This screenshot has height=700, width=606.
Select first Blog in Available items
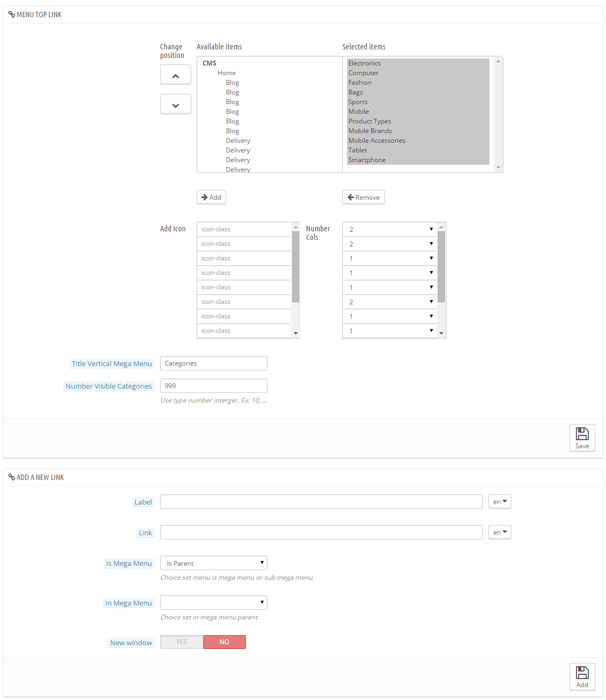coord(233,83)
